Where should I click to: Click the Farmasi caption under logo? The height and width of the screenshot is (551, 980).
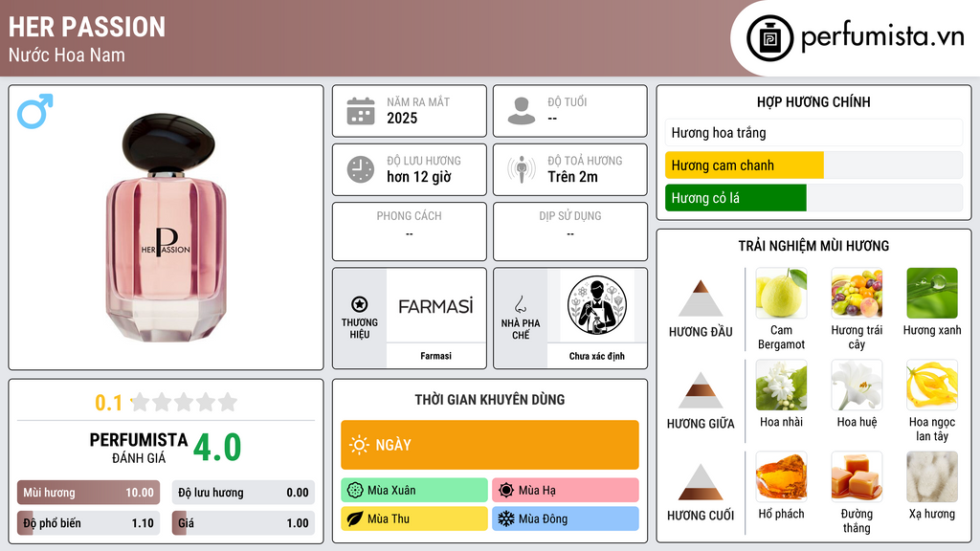click(435, 356)
